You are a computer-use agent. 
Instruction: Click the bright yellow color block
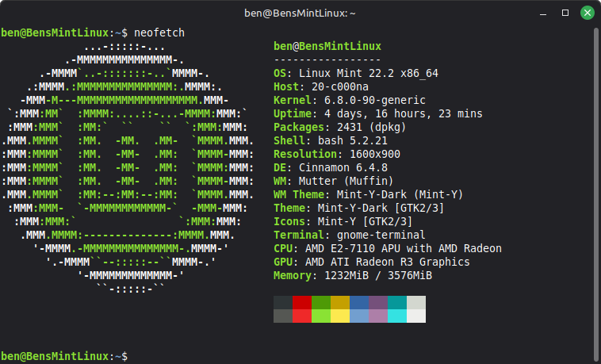tap(339, 316)
